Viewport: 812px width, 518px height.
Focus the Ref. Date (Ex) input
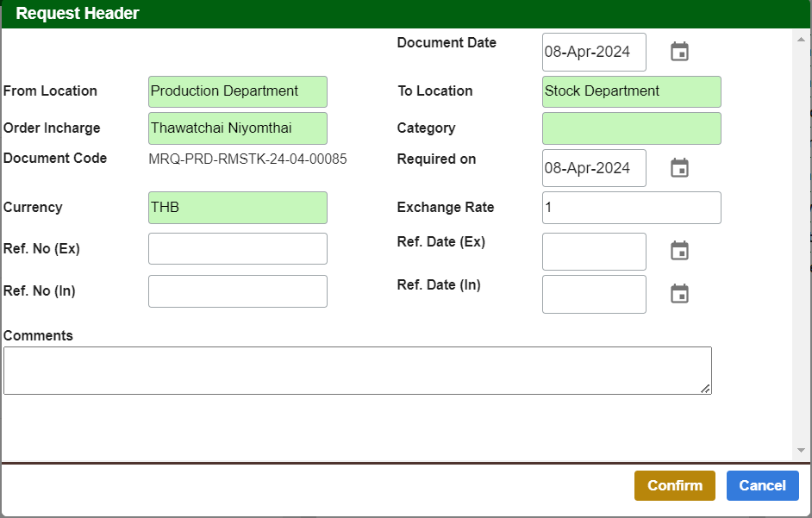[594, 252]
